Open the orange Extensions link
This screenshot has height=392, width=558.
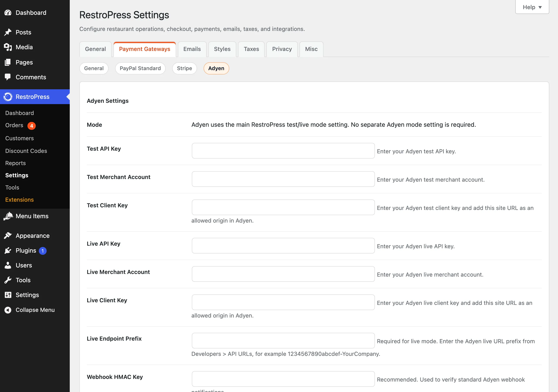(19, 200)
